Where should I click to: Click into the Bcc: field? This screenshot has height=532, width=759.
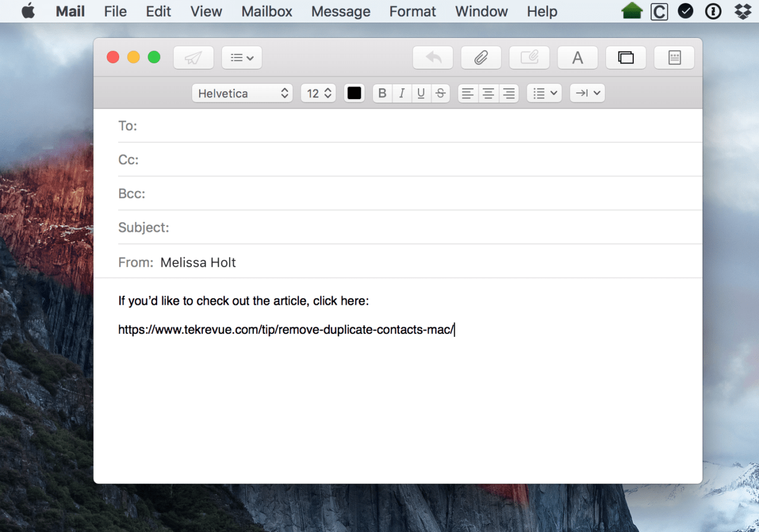pos(410,193)
